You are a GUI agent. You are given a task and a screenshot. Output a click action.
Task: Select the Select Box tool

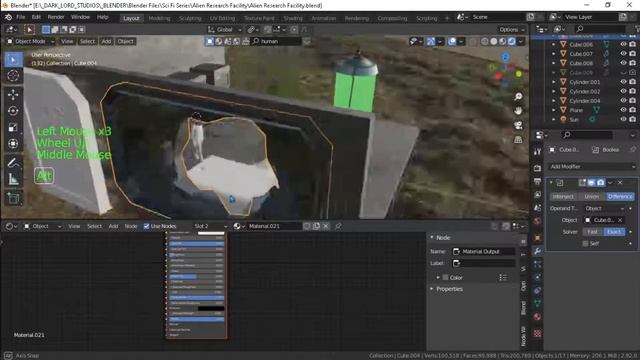point(13,60)
